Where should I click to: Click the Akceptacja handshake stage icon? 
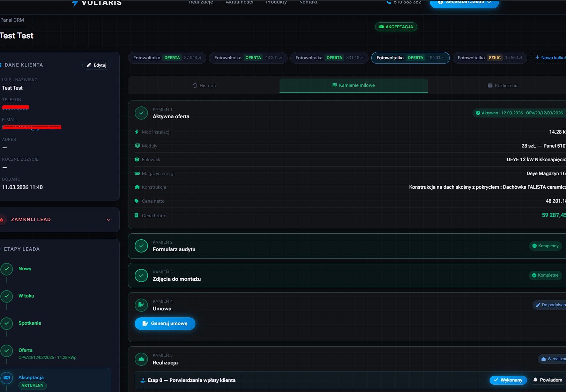point(7,378)
